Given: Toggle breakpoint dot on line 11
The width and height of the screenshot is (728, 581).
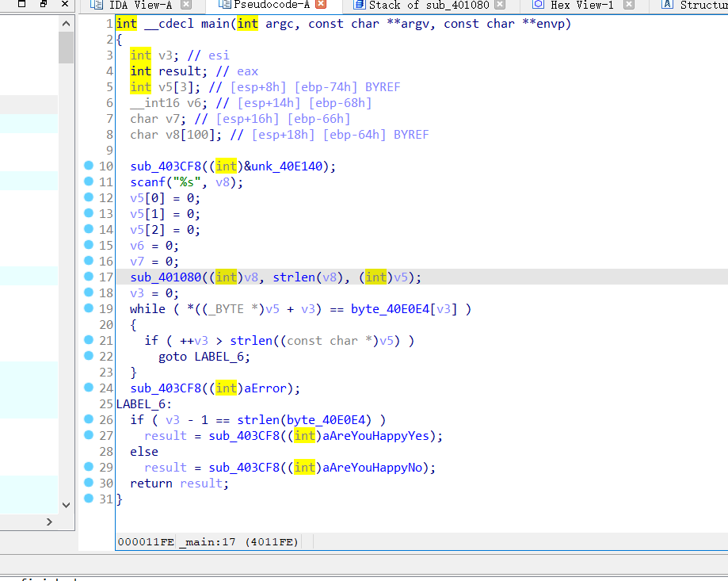Looking at the screenshot, I should 89,182.
